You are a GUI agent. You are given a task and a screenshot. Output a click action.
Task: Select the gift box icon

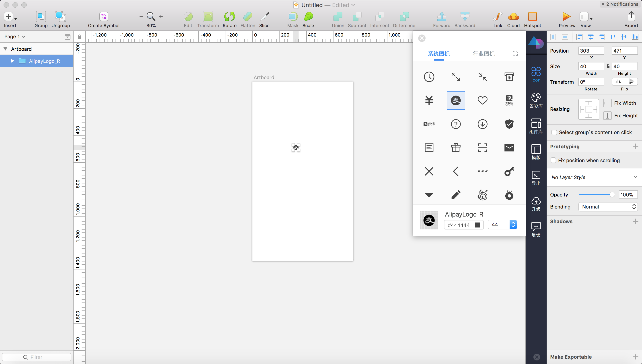pyautogui.click(x=456, y=147)
